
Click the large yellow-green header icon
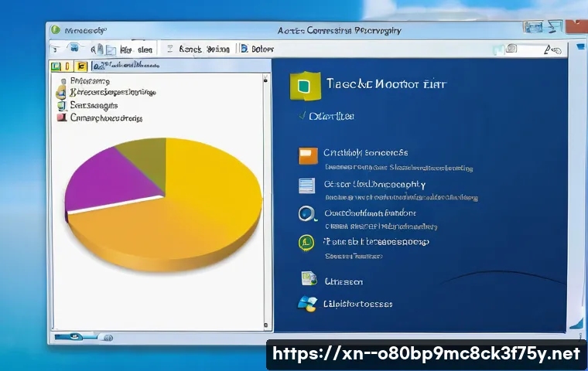point(304,86)
